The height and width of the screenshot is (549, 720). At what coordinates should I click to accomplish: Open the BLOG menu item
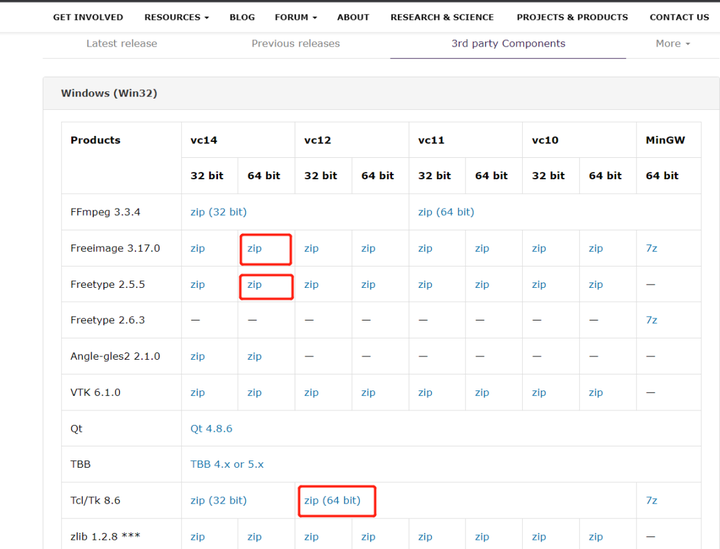click(x=242, y=17)
